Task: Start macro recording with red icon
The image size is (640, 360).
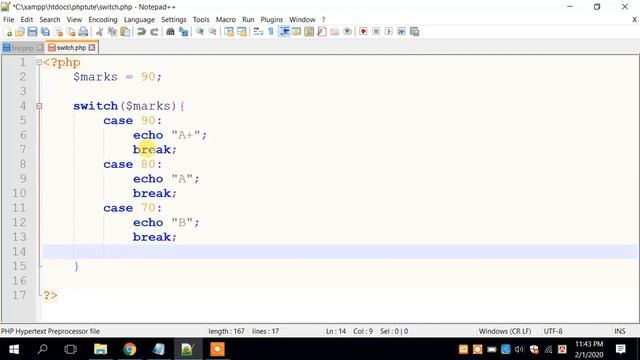Action: click(363, 32)
